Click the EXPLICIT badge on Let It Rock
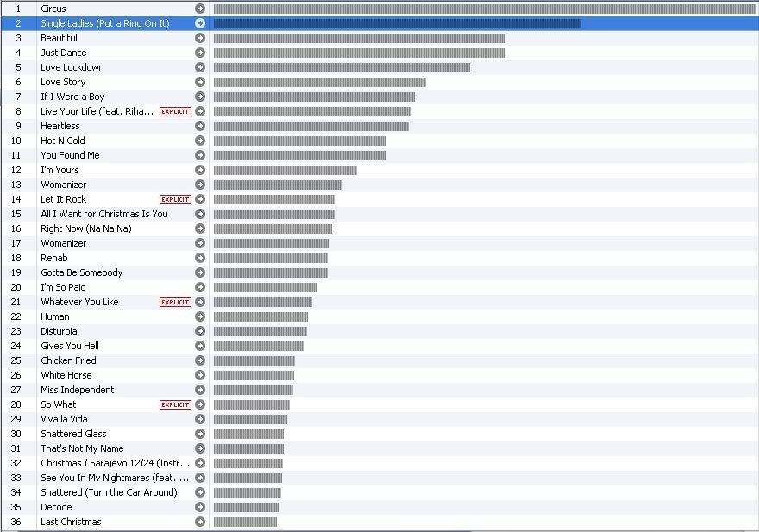 (175, 199)
